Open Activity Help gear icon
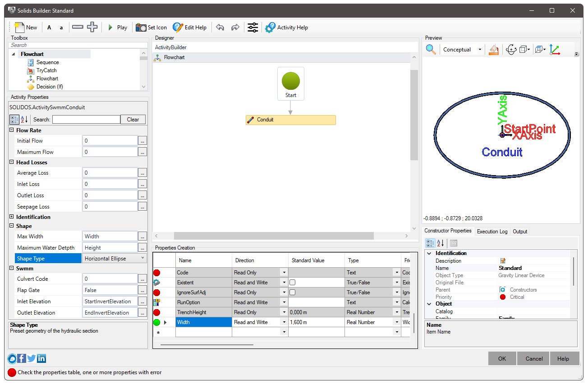 click(x=270, y=28)
